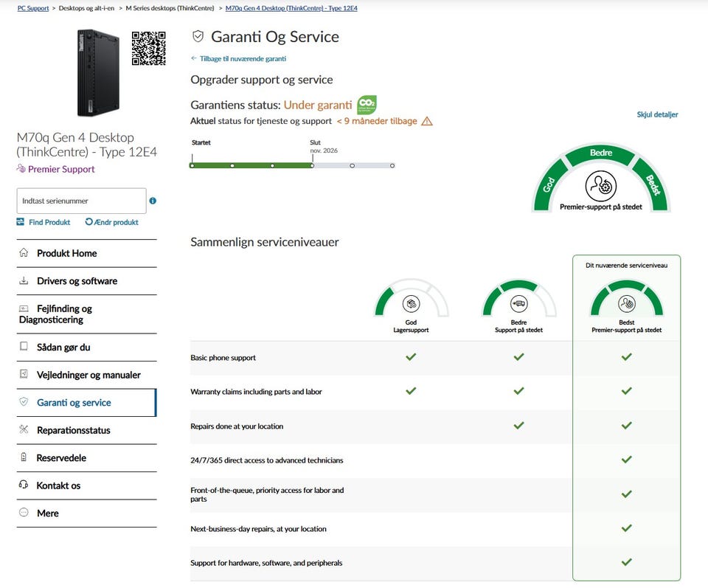This screenshot has height=588, width=708.
Task: Go to Reparationsstatus page
Action: (73, 430)
